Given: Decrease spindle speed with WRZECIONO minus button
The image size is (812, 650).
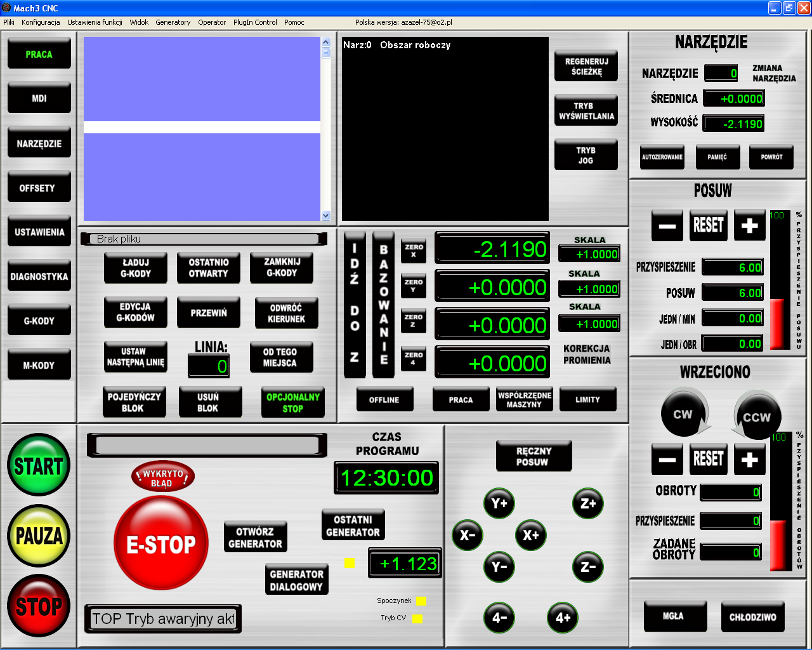Looking at the screenshot, I should tap(667, 459).
